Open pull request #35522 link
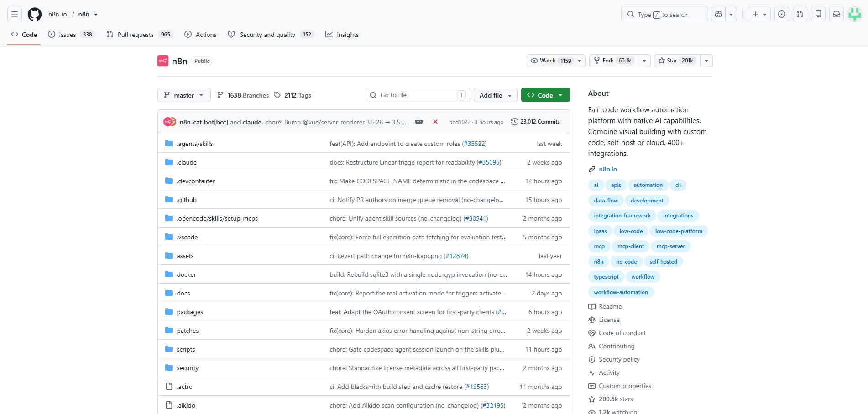Viewport: 868px width, 414px height. (474, 144)
